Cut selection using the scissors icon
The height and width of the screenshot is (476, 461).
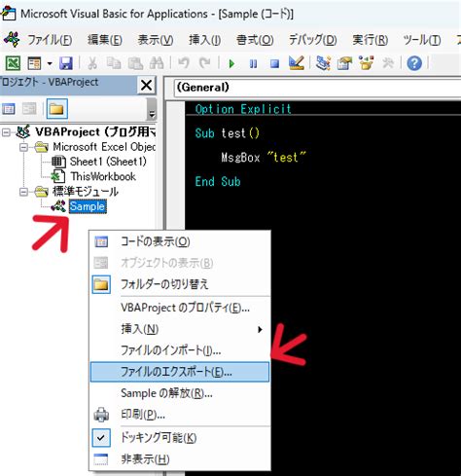92,63
